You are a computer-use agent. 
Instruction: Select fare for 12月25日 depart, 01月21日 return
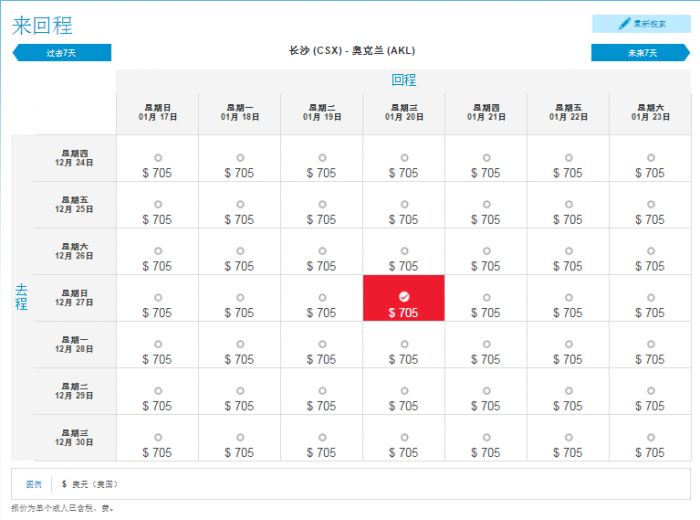(486, 204)
